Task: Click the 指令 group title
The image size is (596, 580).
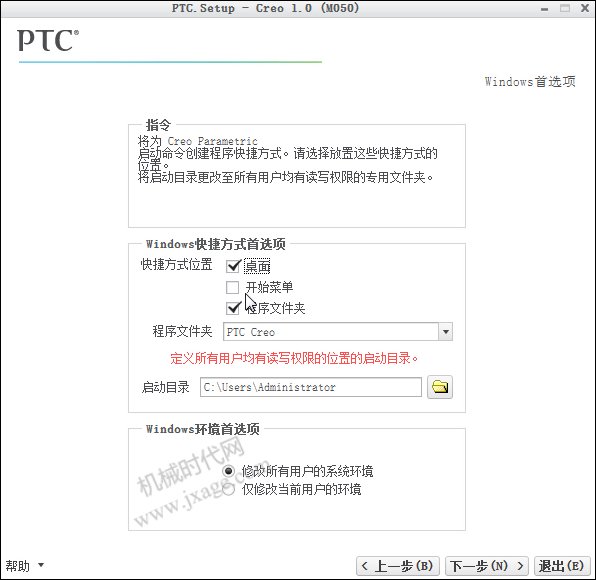Action: pyautogui.click(x=159, y=125)
